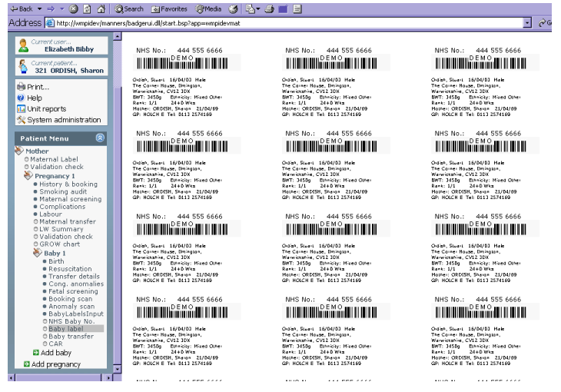The image size is (561, 392).
Task: Open Transfer details
Action: pyautogui.click(x=74, y=277)
